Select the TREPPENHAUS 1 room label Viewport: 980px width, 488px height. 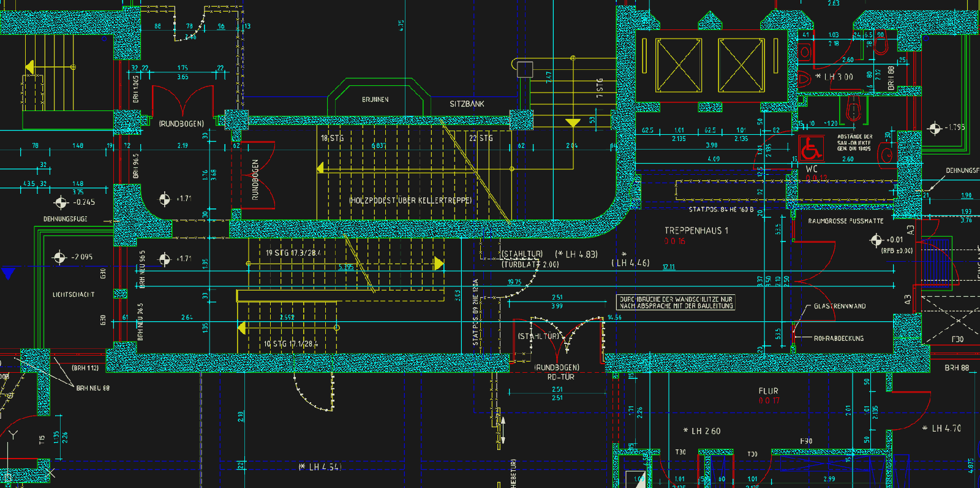696,231
